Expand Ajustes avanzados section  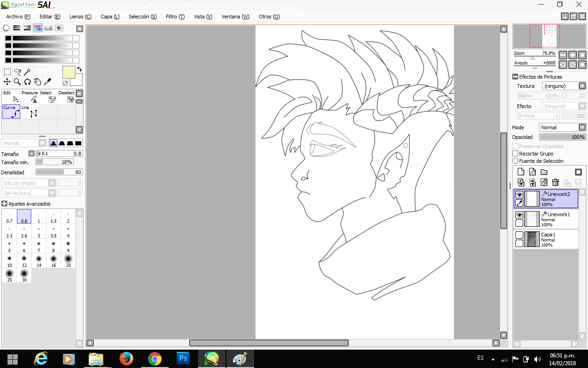4,204
